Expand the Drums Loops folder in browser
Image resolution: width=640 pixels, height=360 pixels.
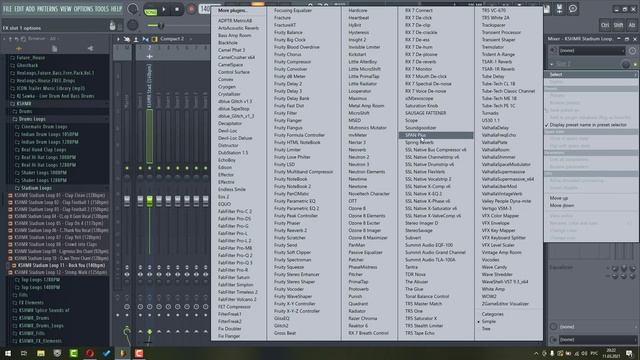pos(32,119)
